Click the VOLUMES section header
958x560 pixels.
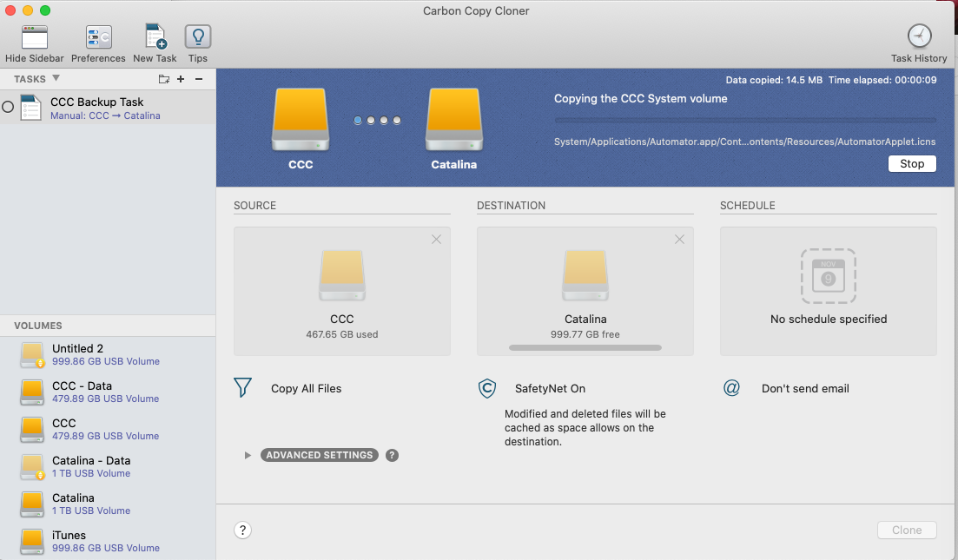click(x=38, y=326)
